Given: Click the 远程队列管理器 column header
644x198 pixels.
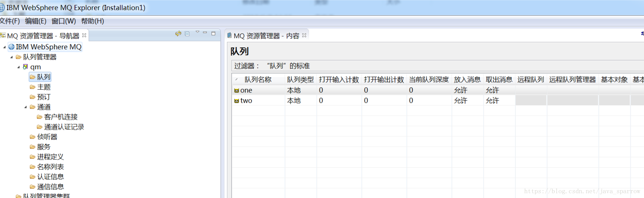Looking at the screenshot, I should coord(573,80).
